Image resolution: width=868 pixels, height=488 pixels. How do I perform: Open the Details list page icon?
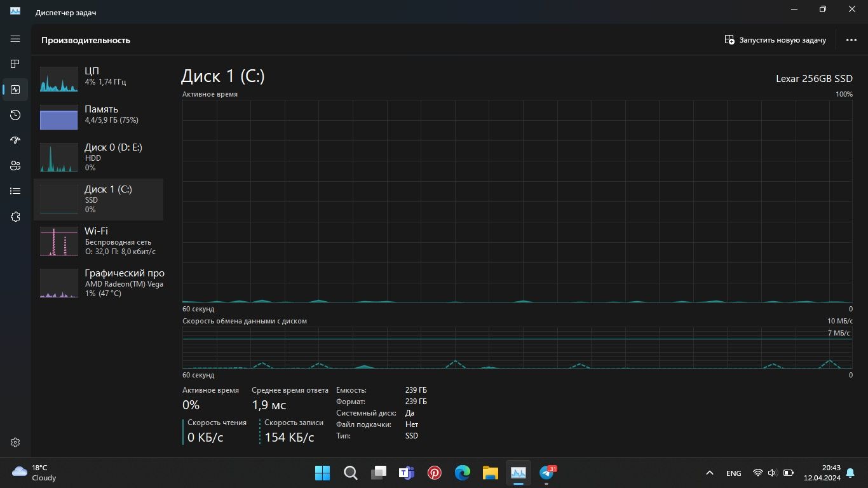(15, 191)
